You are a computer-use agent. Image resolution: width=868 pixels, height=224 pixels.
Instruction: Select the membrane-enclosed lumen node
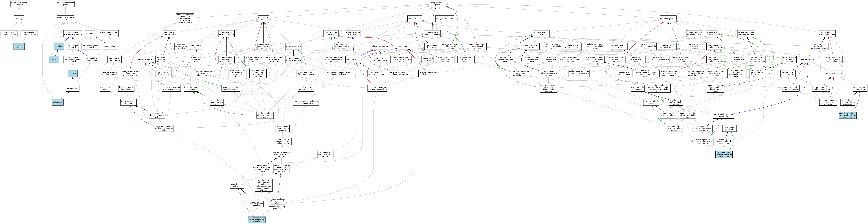(109, 33)
